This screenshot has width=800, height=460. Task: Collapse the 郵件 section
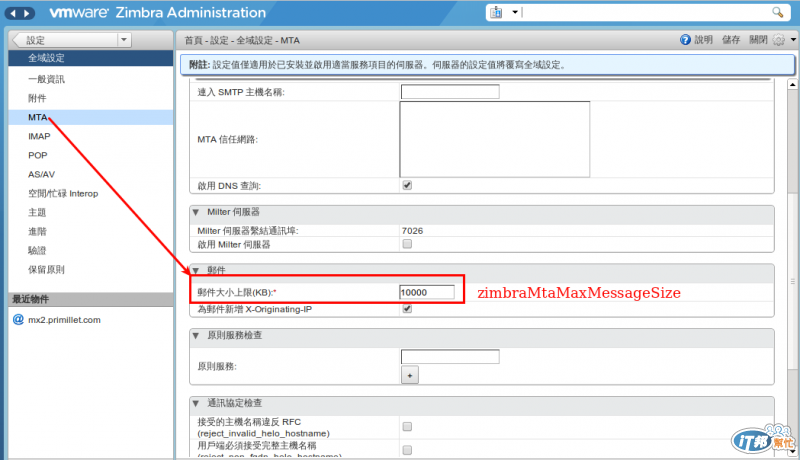(x=195, y=270)
